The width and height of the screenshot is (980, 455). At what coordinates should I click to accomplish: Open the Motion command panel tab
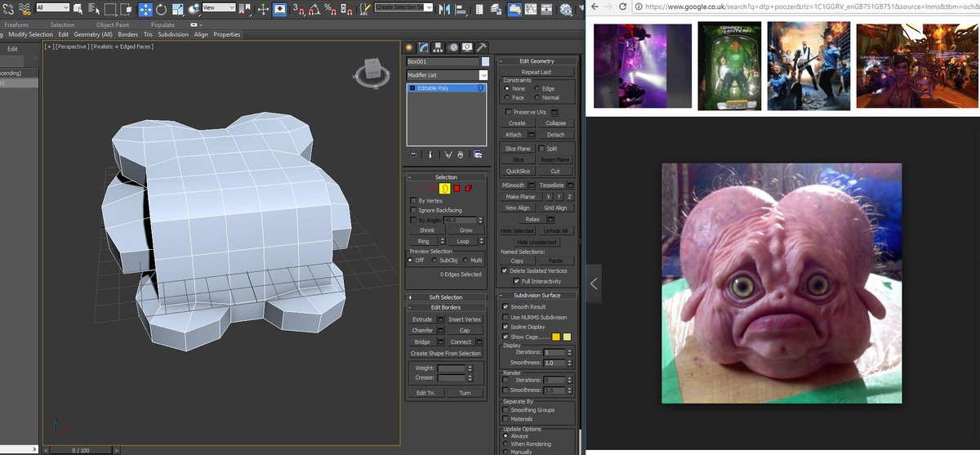pos(452,47)
